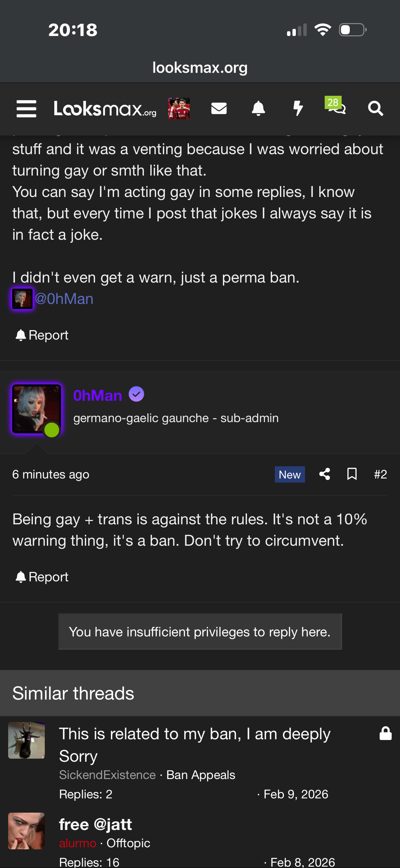Report 0hMan's reply
The height and width of the screenshot is (868, 400).
point(42,577)
